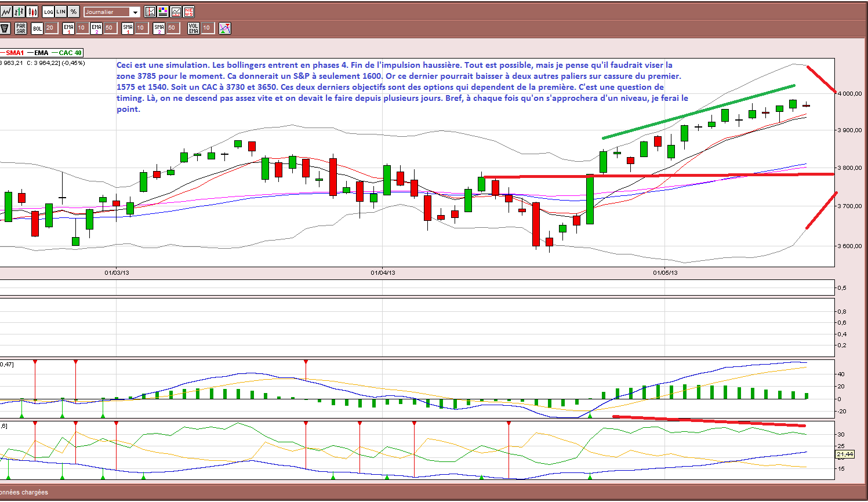The image size is (868, 502).
Task: Toggle the LOG scale button
Action: click(x=49, y=12)
